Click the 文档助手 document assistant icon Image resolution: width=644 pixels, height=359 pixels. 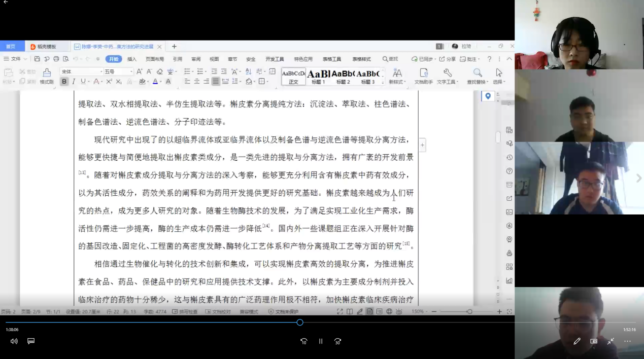(x=424, y=76)
